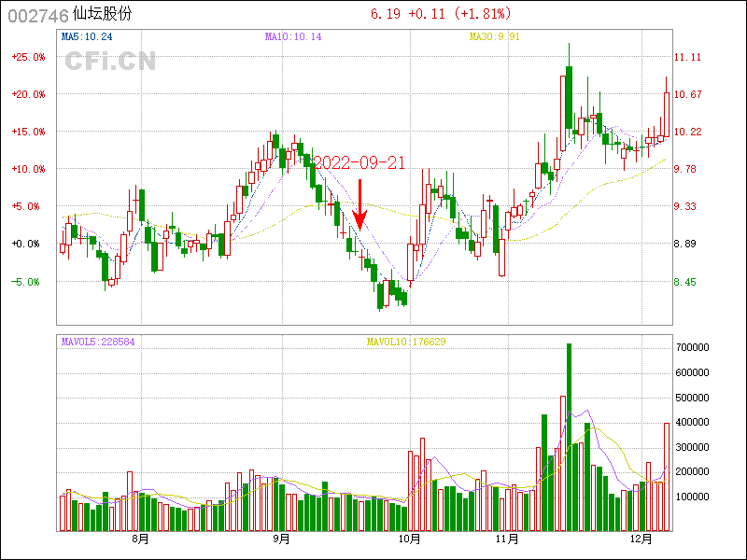Click the MA30:9.91 indicator label

pyautogui.click(x=496, y=37)
